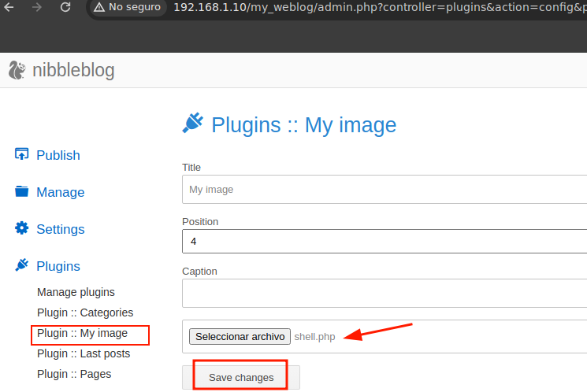The width and height of the screenshot is (587, 392).
Task: Click the Manage folder icon in sidebar
Action: click(x=22, y=191)
